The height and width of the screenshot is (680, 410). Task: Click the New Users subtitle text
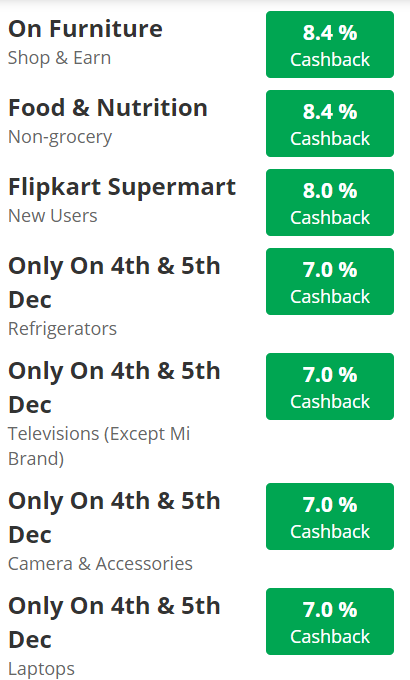[53, 216]
